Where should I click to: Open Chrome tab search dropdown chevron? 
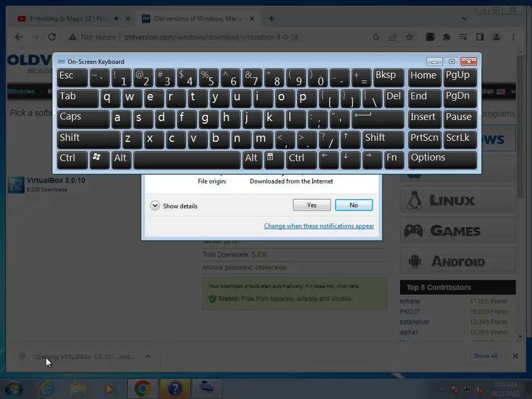[x=464, y=19]
